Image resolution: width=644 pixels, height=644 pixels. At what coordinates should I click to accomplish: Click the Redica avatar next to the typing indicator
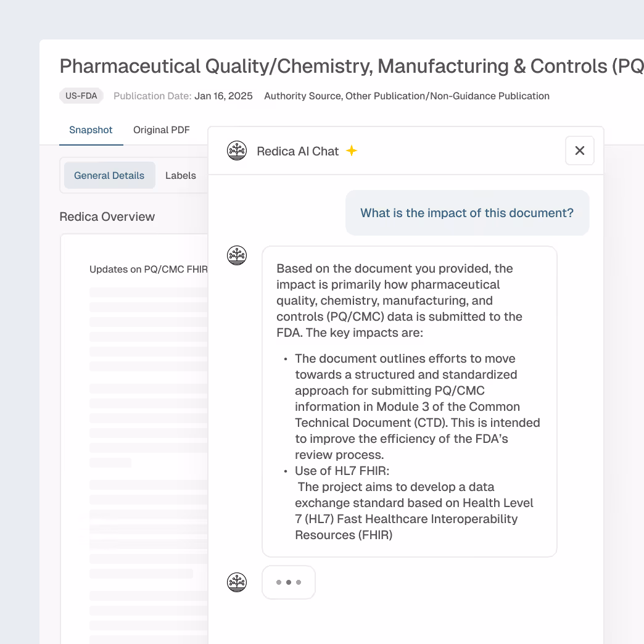click(236, 581)
